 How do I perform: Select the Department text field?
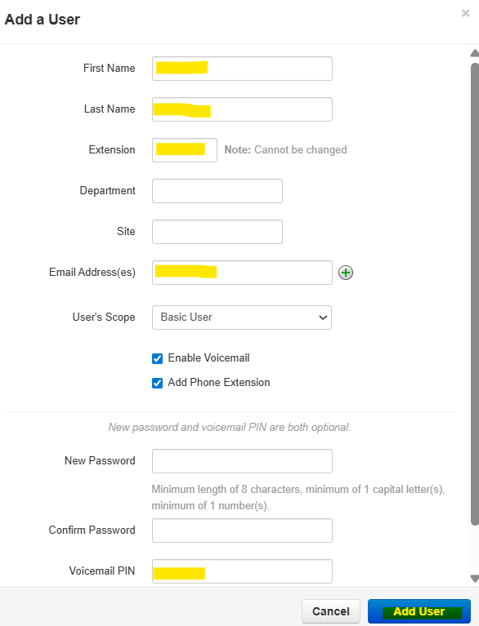click(218, 191)
